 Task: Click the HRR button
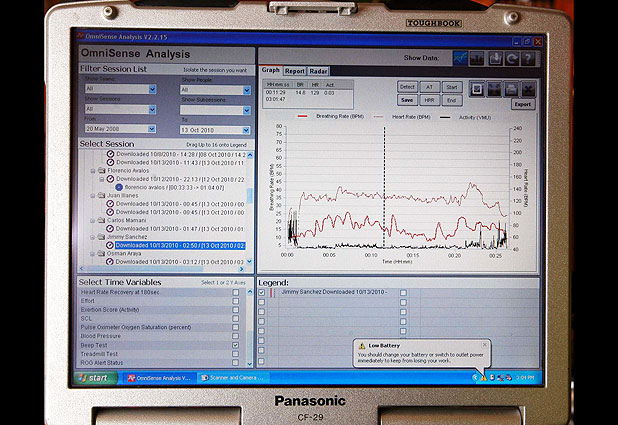pyautogui.click(x=430, y=100)
